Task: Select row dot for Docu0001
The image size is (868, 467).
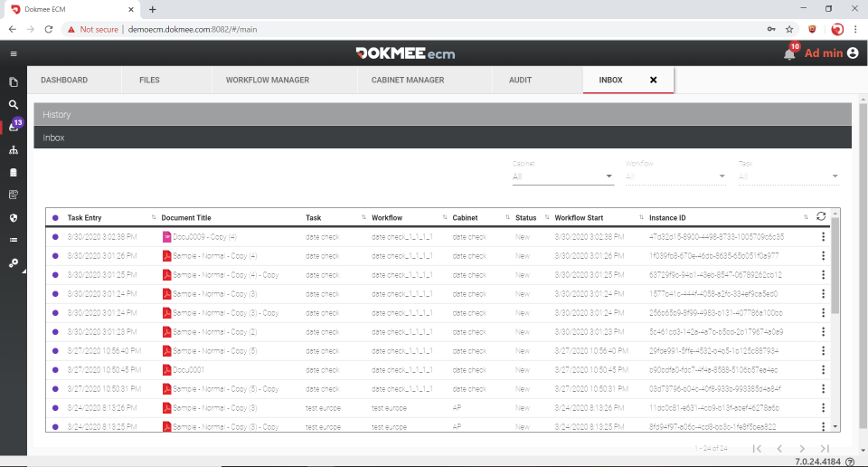Action: pyautogui.click(x=55, y=369)
